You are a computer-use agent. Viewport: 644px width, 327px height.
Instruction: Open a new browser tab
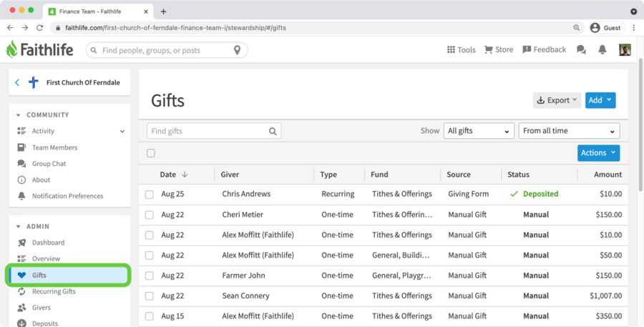click(x=163, y=11)
